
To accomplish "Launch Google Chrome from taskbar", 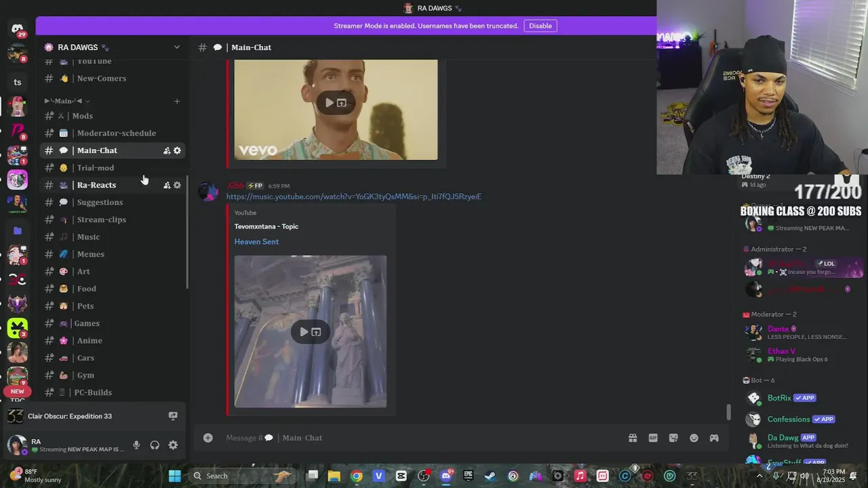I will [x=357, y=476].
